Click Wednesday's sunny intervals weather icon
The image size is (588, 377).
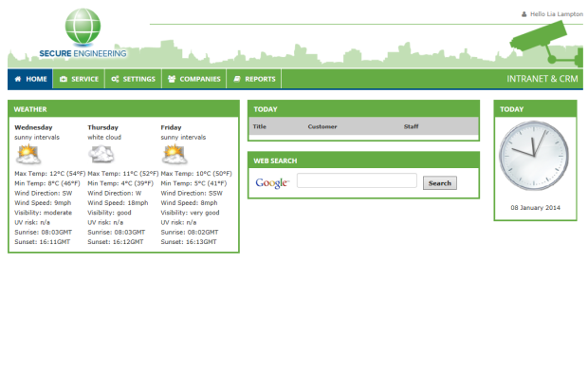[x=28, y=155]
